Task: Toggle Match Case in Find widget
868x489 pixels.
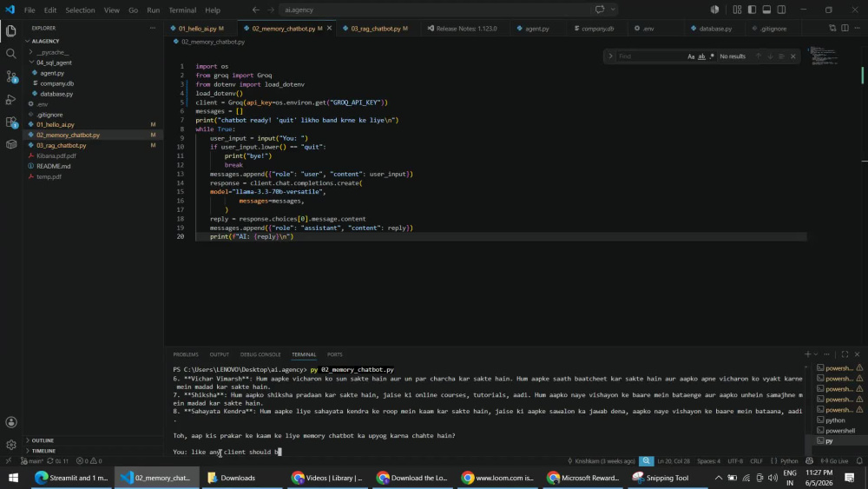Action: (x=691, y=56)
